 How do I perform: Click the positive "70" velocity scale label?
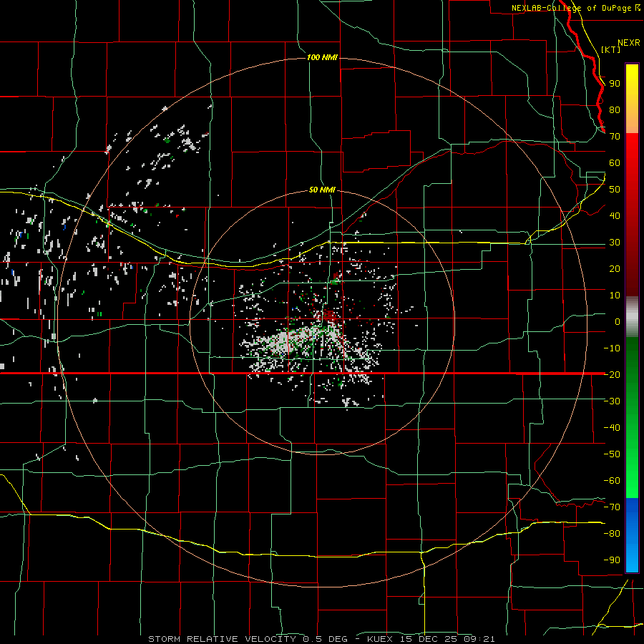[x=615, y=137]
